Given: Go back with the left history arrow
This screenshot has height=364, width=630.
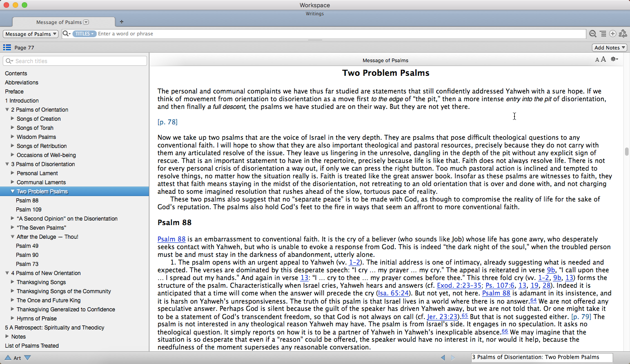Looking at the screenshot, I should [443, 358].
